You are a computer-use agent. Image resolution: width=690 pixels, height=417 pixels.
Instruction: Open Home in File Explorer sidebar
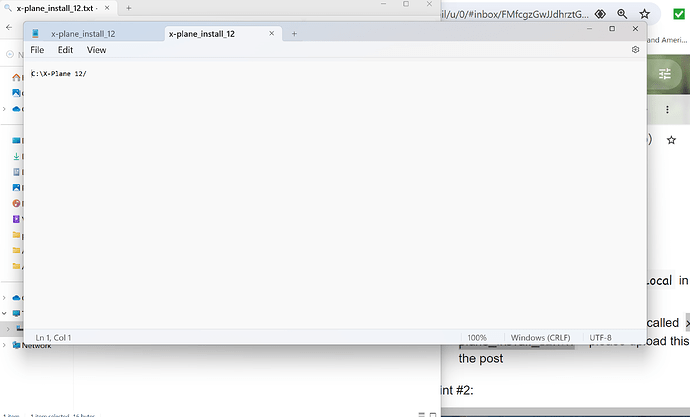(16, 77)
